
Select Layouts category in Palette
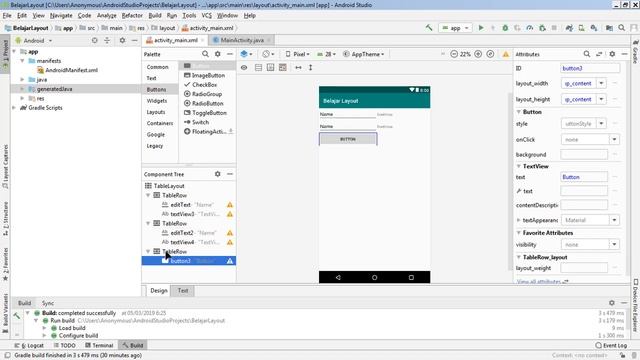point(156,112)
